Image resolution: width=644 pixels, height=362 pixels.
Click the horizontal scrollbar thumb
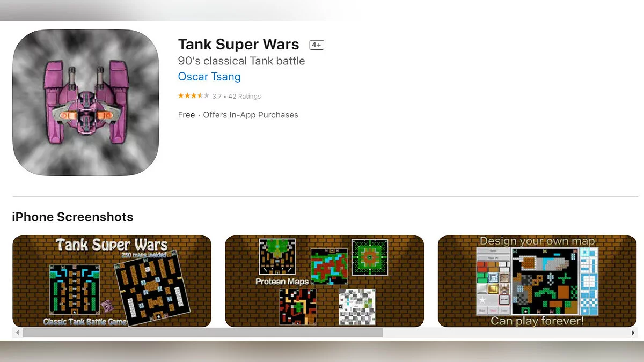tap(203, 333)
